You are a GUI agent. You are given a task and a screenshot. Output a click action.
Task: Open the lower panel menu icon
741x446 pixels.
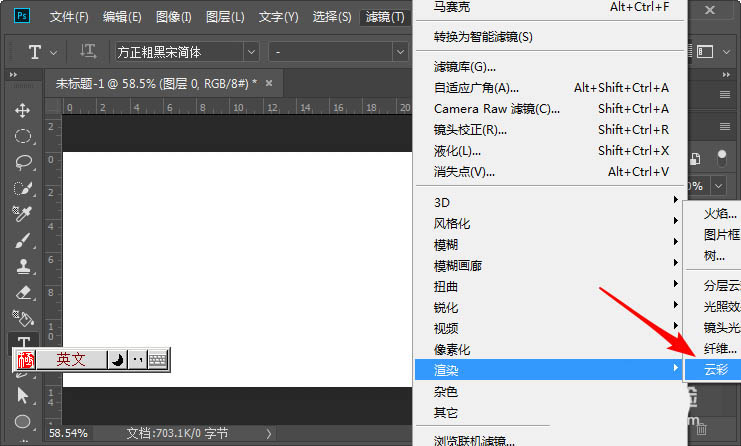(725, 126)
